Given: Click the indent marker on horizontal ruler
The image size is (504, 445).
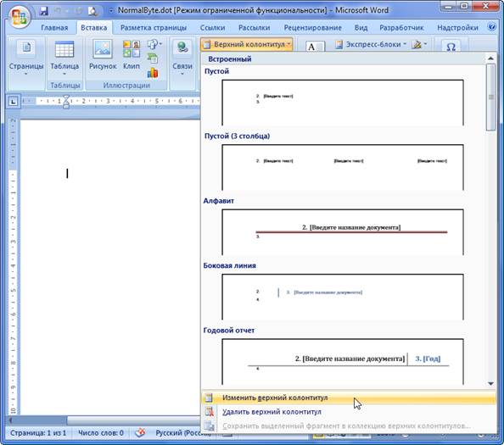Looking at the screenshot, I should 66,102.
